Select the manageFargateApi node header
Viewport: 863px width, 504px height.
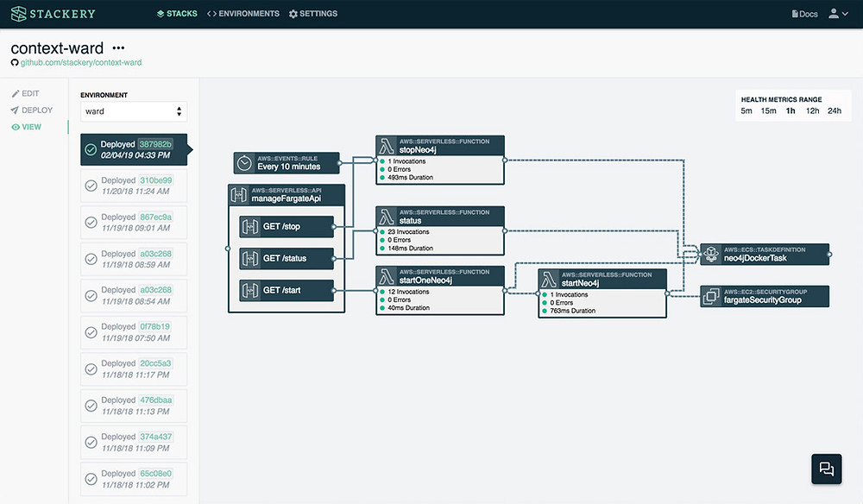287,195
